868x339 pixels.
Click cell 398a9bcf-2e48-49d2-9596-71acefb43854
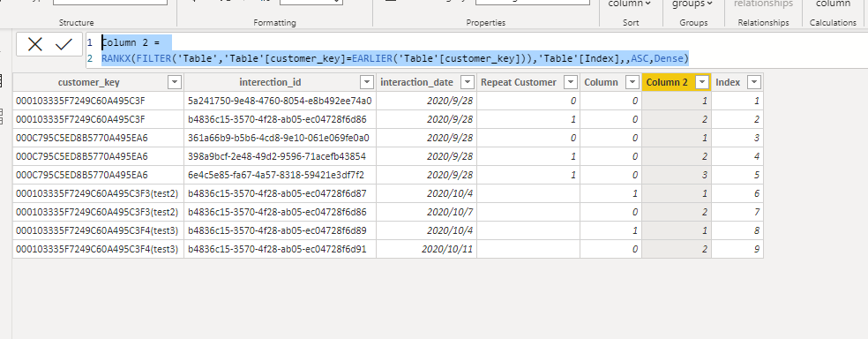[281, 156]
